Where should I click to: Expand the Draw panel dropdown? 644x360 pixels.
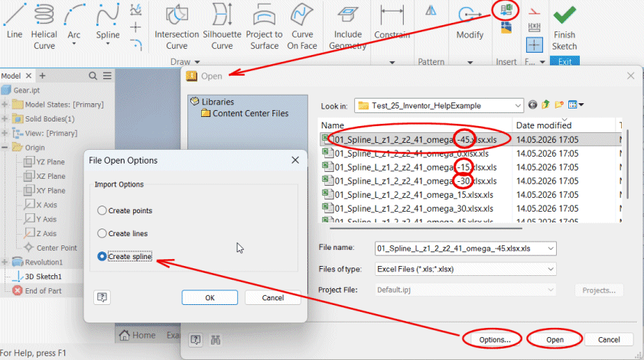[197, 62]
